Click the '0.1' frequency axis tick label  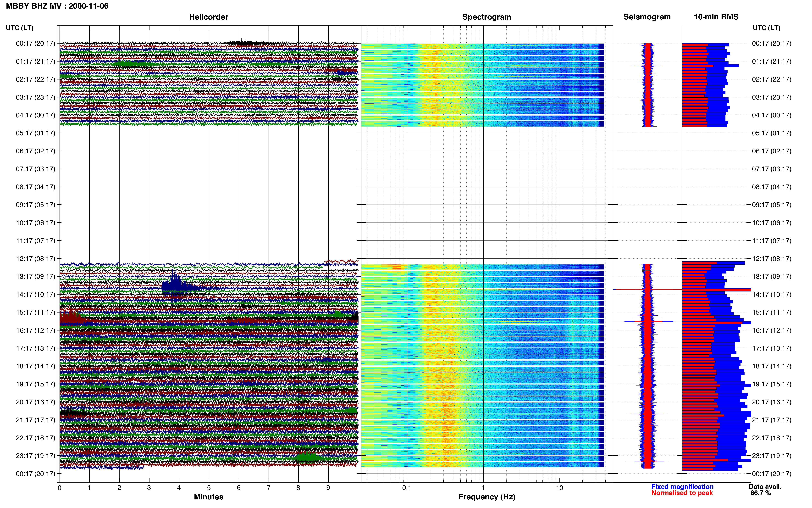[x=407, y=487]
